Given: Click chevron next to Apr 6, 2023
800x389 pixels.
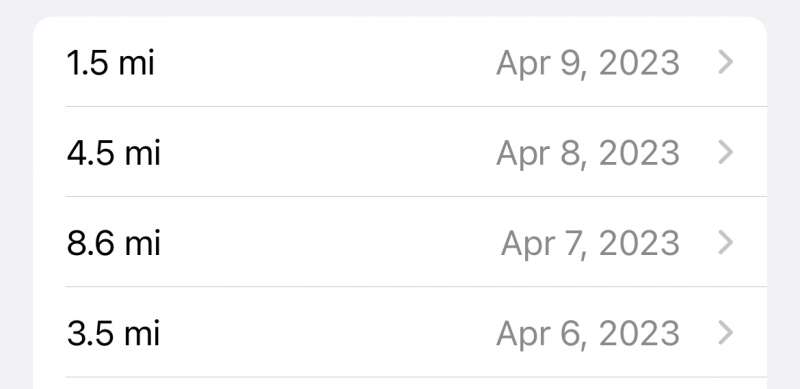Looking at the screenshot, I should click(x=726, y=333).
